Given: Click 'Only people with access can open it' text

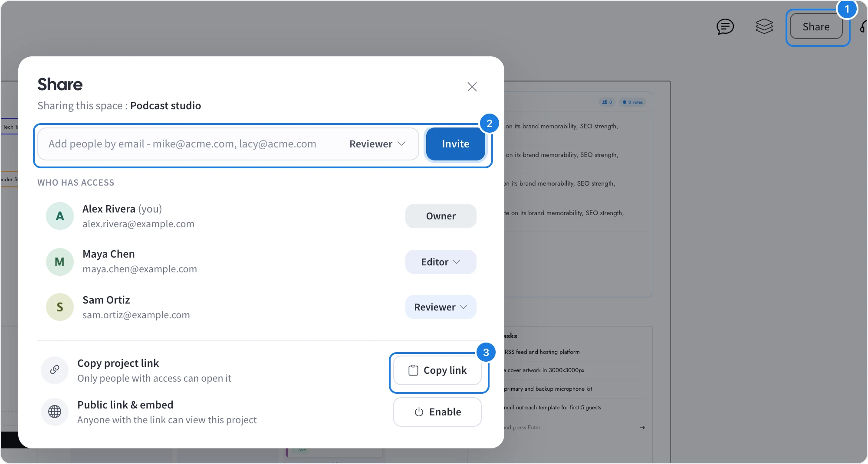Looking at the screenshot, I should [155, 379].
